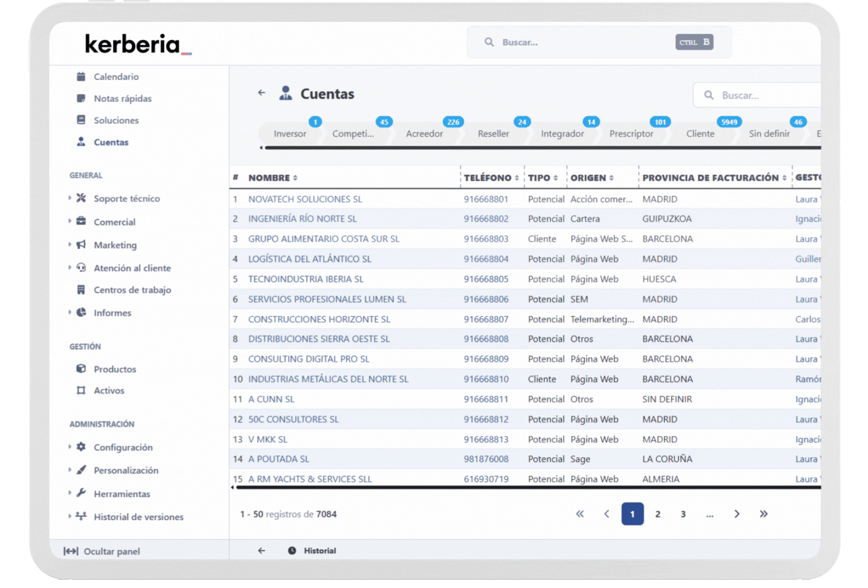This screenshot has height=588, width=868.
Task: Select the Competi... filter tab
Action: coord(353,134)
